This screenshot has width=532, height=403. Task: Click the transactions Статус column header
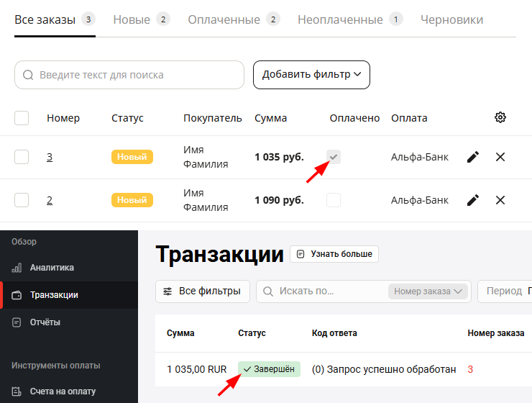252,333
